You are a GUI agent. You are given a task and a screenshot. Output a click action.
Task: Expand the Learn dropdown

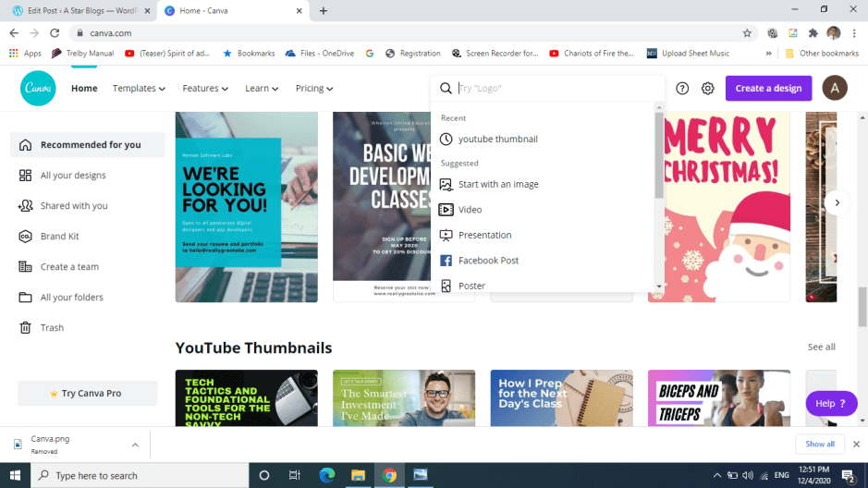click(x=262, y=88)
